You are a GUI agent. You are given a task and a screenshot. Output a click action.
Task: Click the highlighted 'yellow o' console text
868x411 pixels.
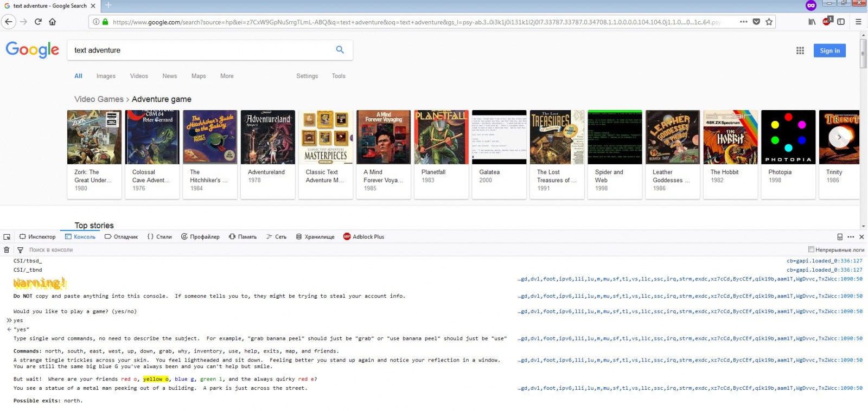[x=156, y=379]
